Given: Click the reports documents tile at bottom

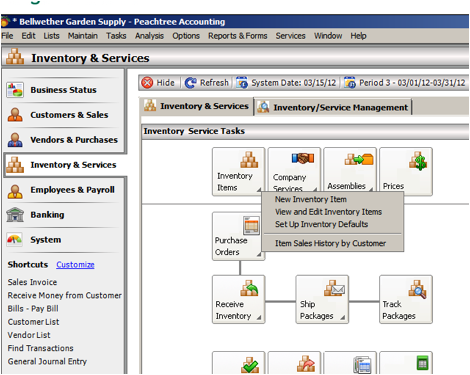Looking at the screenshot, I should [350, 363].
